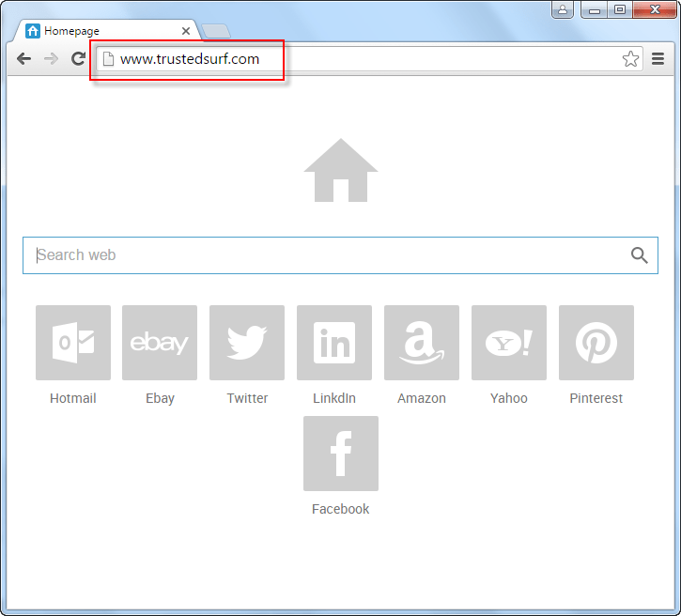Click the Pinterest text label

click(596, 398)
